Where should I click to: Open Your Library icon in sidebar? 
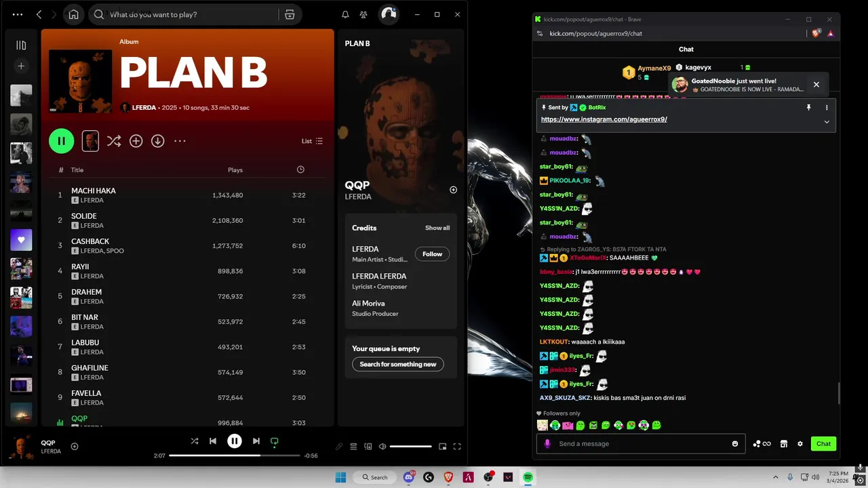click(21, 45)
